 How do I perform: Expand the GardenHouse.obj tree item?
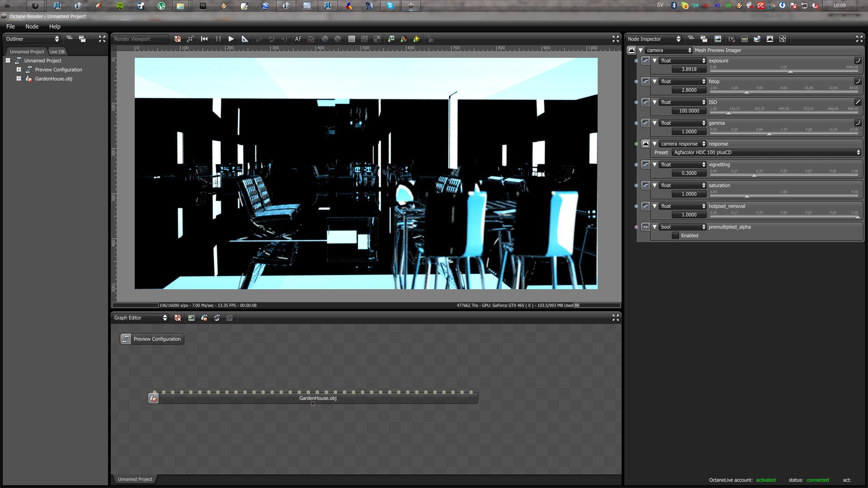coord(19,79)
